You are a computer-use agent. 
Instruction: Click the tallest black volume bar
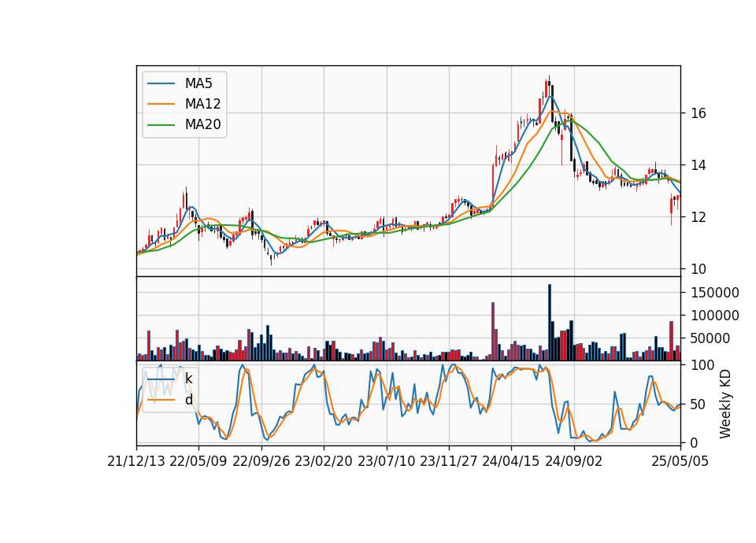coord(549,323)
